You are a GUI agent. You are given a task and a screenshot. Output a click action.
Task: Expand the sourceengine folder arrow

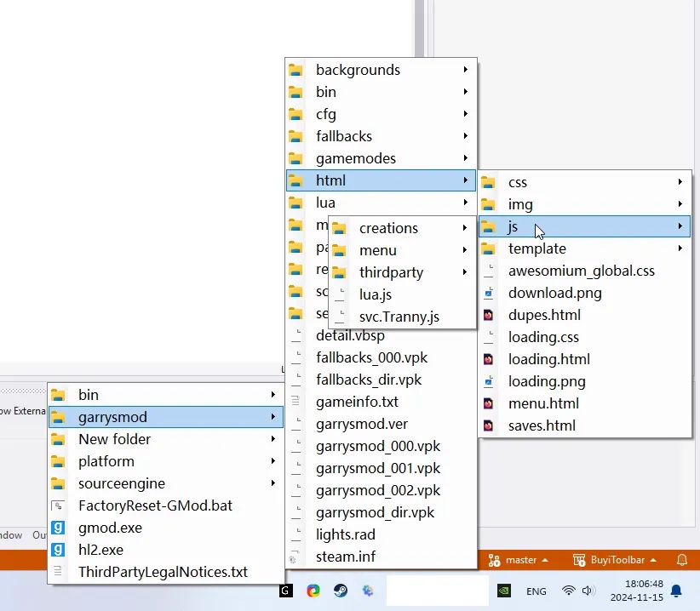pos(273,483)
